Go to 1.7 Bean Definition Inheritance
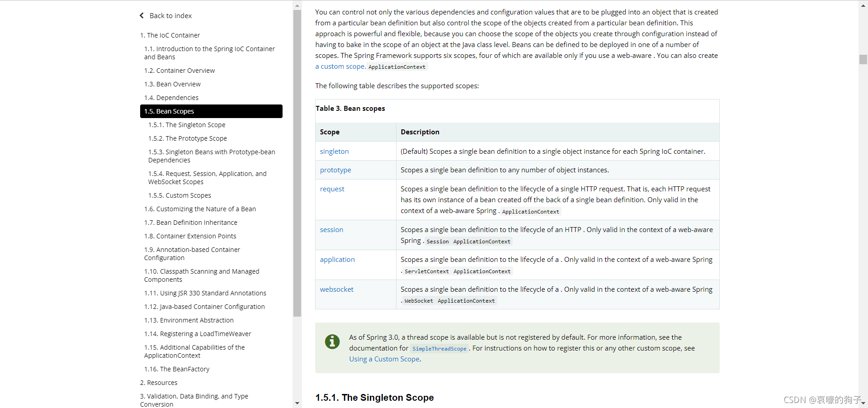This screenshot has width=868, height=408. [191, 223]
